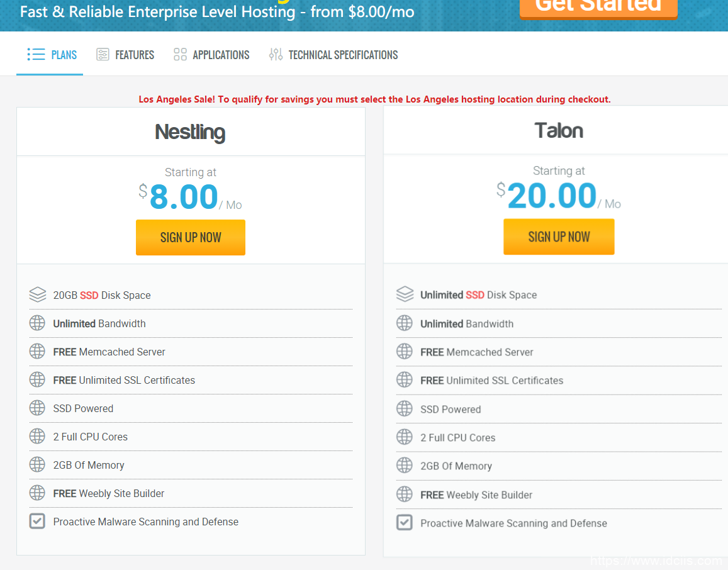Click globe icon beside Nestling Unlimited Bandwidth
The image size is (728, 570).
[37, 323]
